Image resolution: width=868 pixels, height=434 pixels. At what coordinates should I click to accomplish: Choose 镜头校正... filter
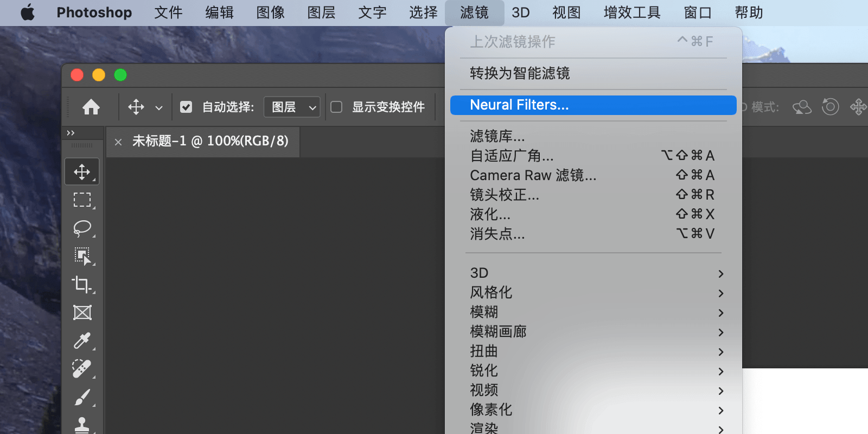click(593, 195)
